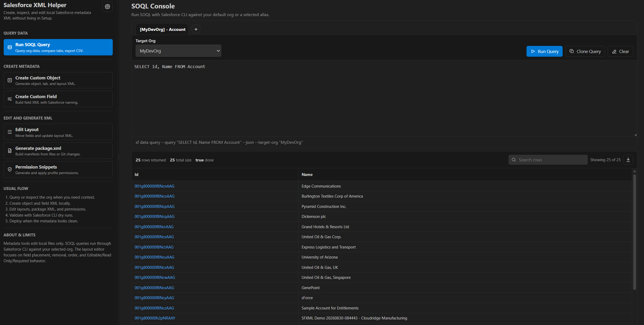644x325 pixels.
Task: Switch to the [MyDevOrg] - Account tab
Action: tap(163, 30)
